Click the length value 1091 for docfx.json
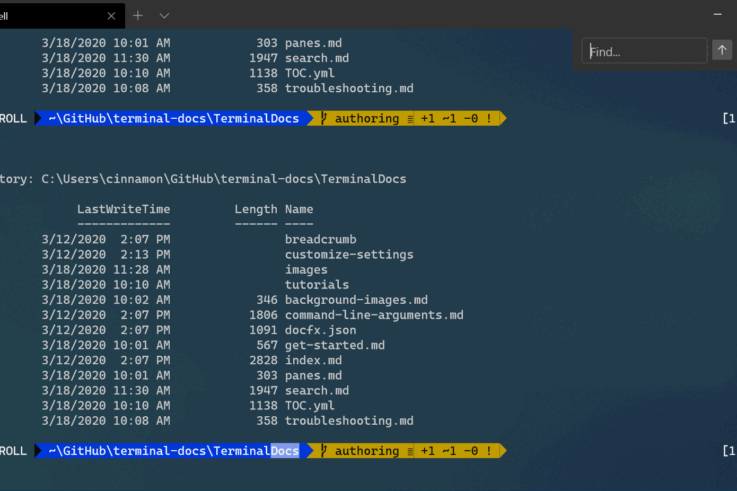This screenshot has width=737, height=491. (x=263, y=330)
